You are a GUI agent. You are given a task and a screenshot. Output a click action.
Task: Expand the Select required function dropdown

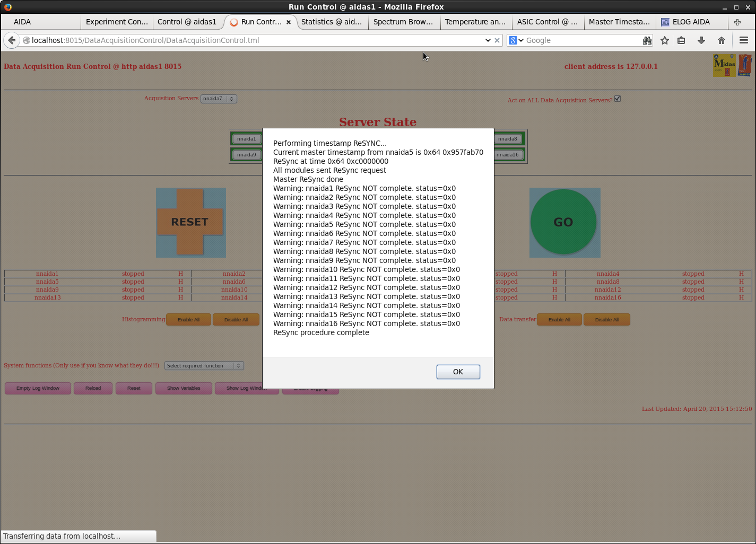tap(204, 366)
